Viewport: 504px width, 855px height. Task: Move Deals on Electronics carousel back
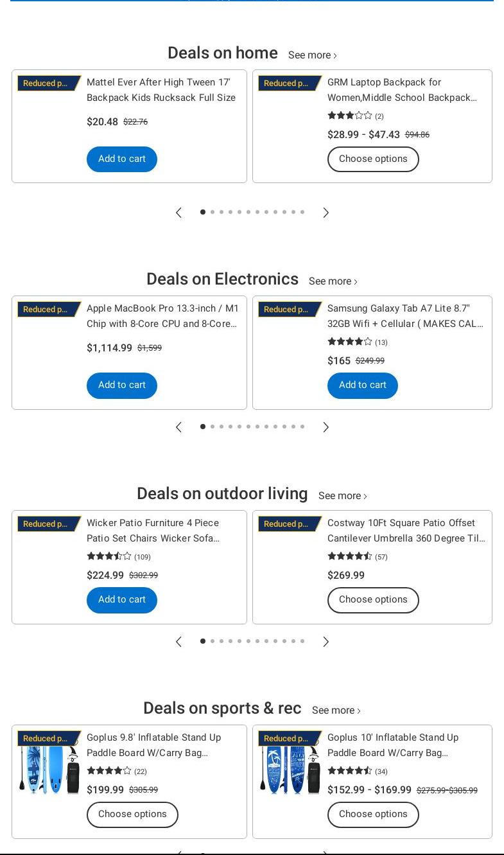[x=179, y=427]
